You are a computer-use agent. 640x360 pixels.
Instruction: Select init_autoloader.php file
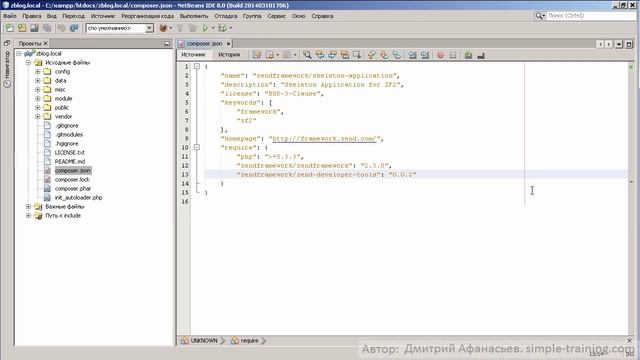click(x=78, y=198)
